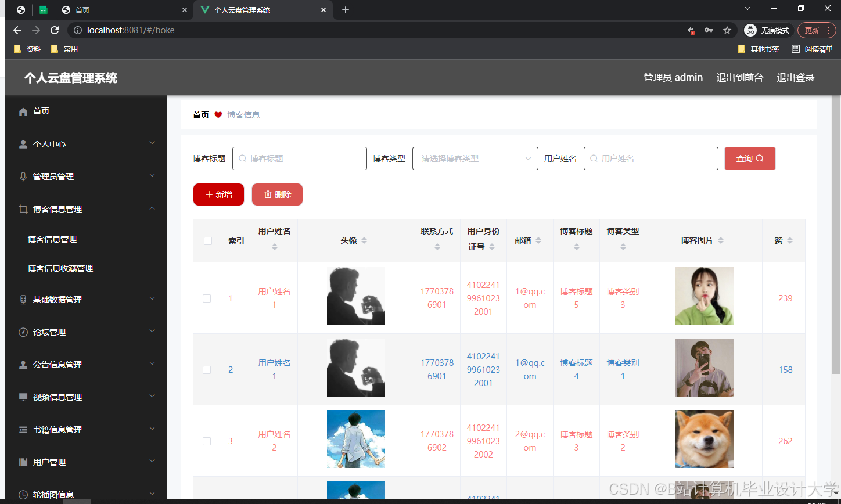
Task: Open a new browser tab with plus button
Action: (346, 10)
